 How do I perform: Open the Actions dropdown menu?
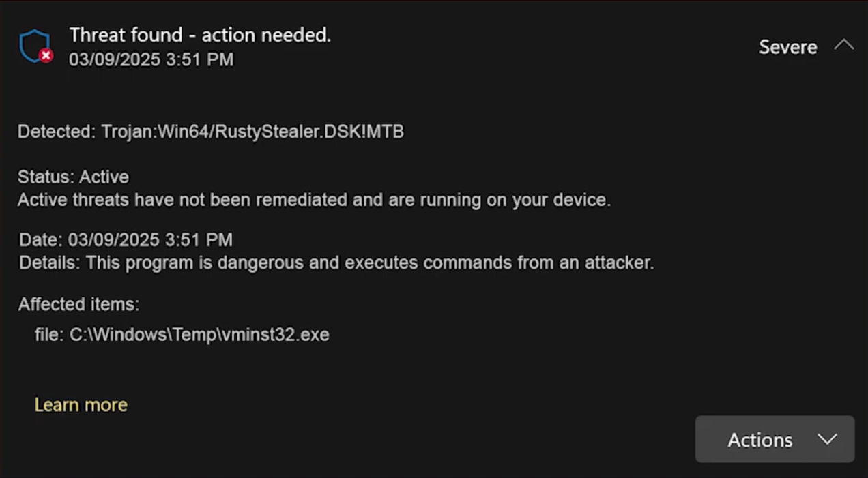tap(775, 439)
